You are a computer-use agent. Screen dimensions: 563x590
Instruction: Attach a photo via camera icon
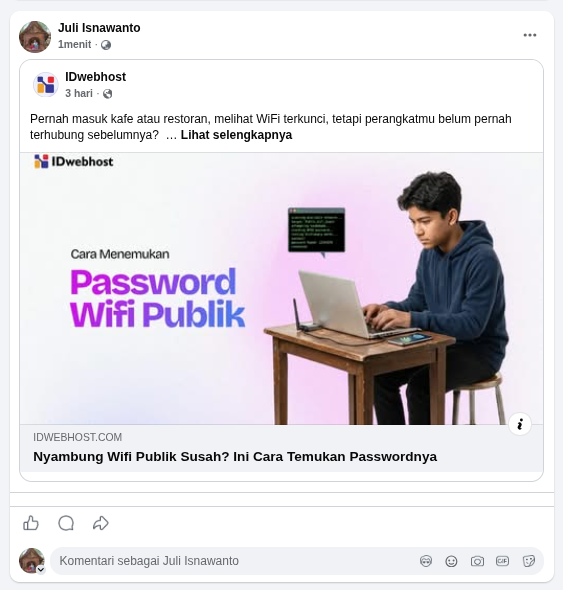pyautogui.click(x=477, y=561)
